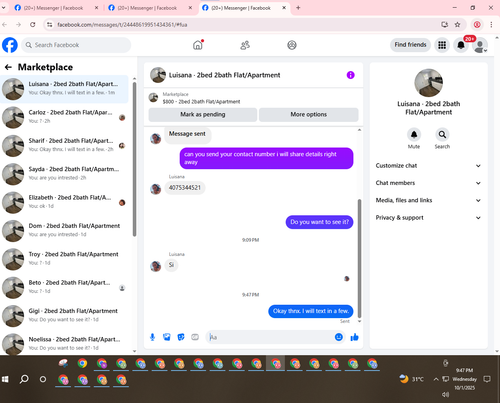Open the tab search dropdown in Chrome
The width and height of the screenshot is (500, 403).
tap(4, 7)
